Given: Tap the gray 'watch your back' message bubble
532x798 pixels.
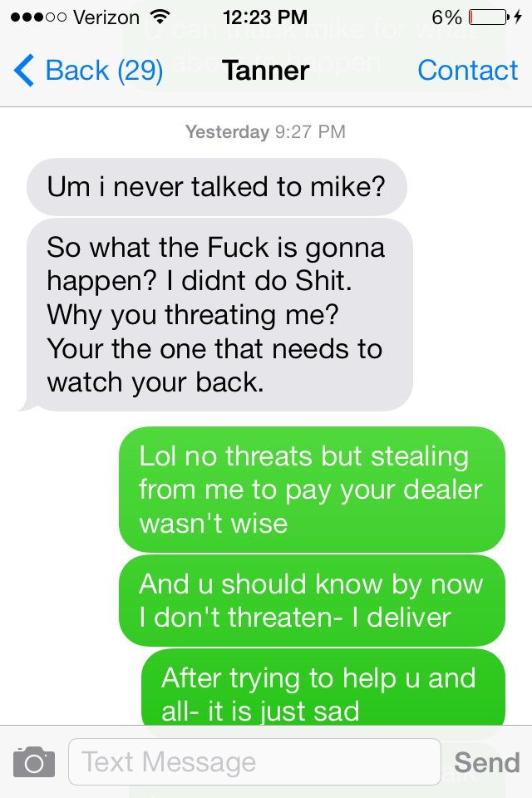Looking at the screenshot, I should coord(220,314).
